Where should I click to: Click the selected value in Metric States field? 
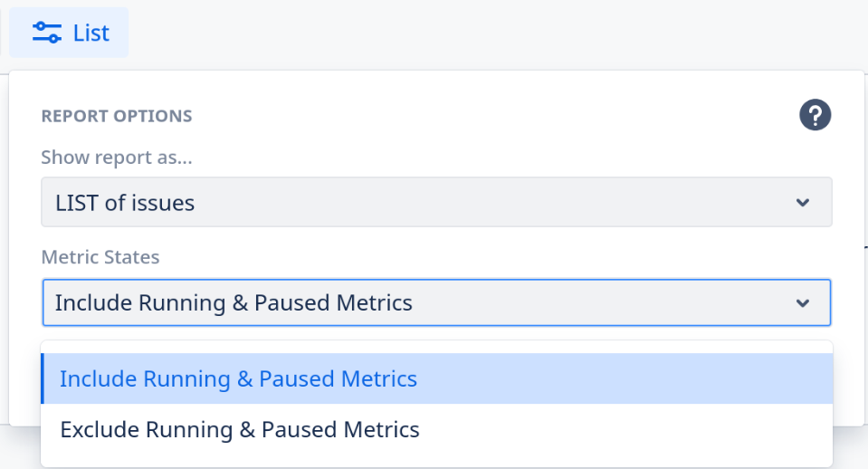tap(234, 303)
